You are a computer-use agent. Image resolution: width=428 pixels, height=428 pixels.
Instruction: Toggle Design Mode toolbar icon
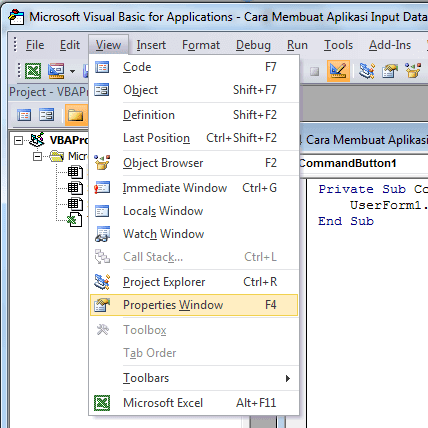point(338,71)
